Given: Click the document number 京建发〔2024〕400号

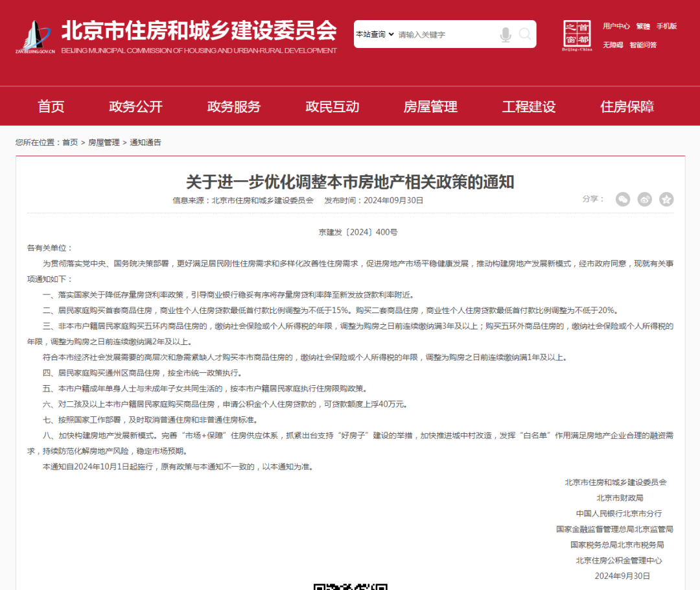Looking at the screenshot, I should point(358,232).
